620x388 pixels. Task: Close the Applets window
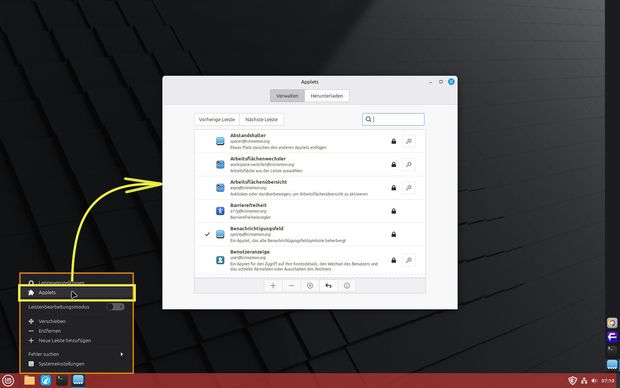tap(451, 81)
